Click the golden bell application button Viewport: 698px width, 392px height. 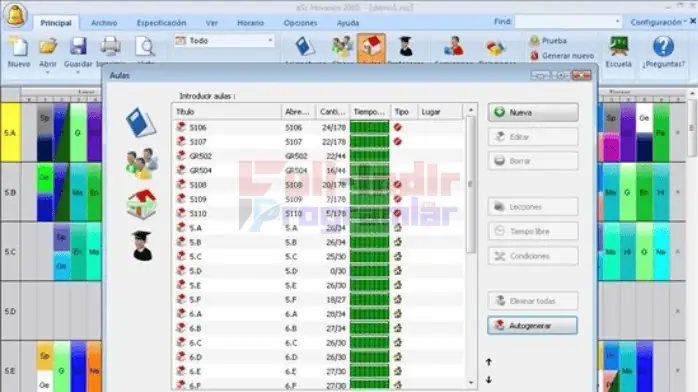[16, 15]
